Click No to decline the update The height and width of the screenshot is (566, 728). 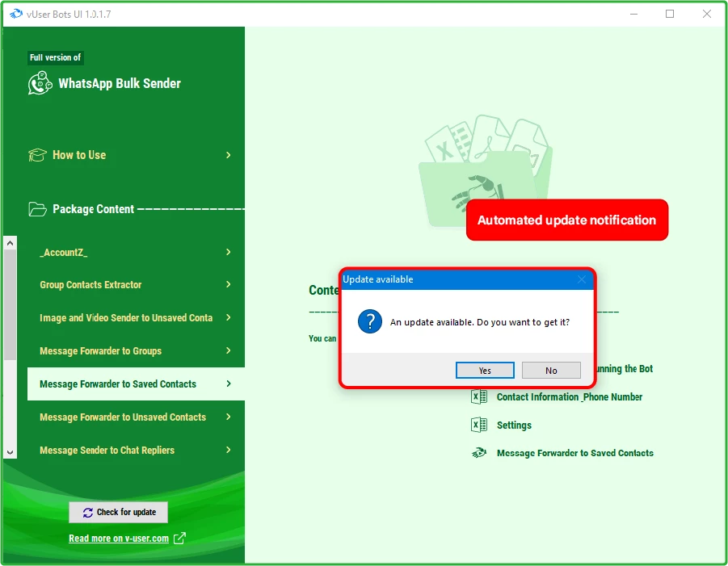(551, 371)
